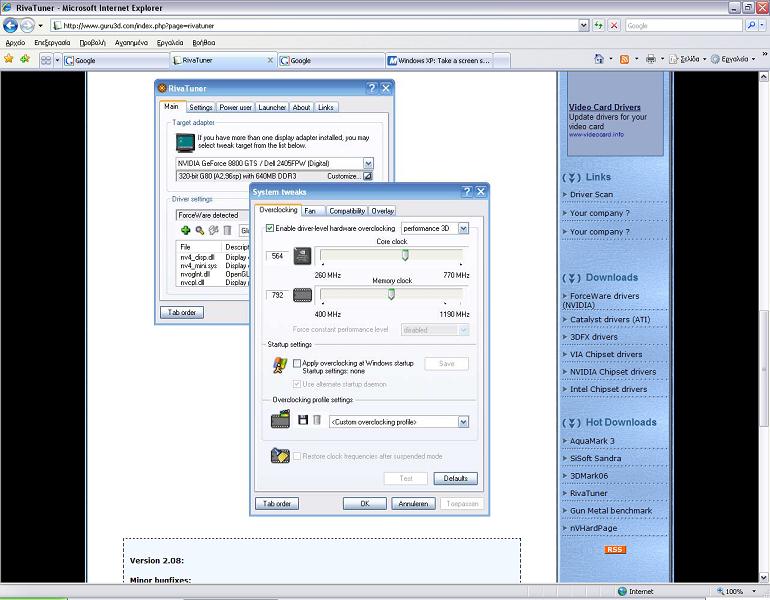Toggle Use alternate startup daemon checkbox

click(x=297, y=384)
